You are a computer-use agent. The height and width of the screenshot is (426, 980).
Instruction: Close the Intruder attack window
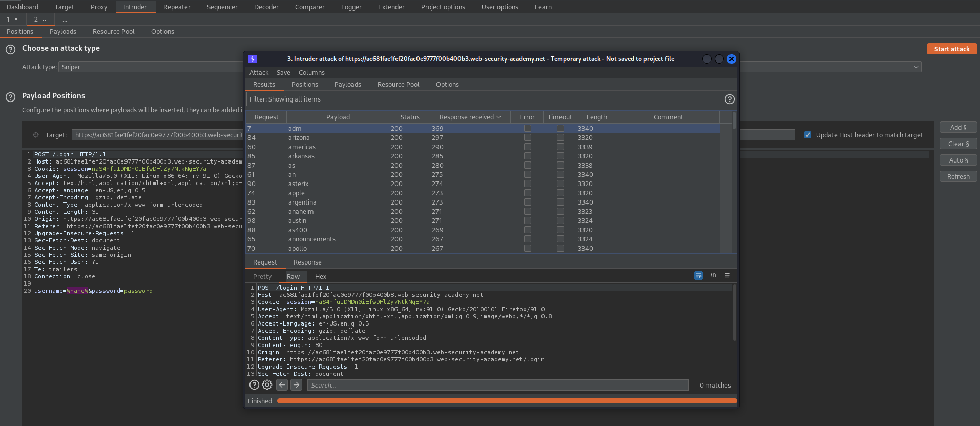click(732, 59)
